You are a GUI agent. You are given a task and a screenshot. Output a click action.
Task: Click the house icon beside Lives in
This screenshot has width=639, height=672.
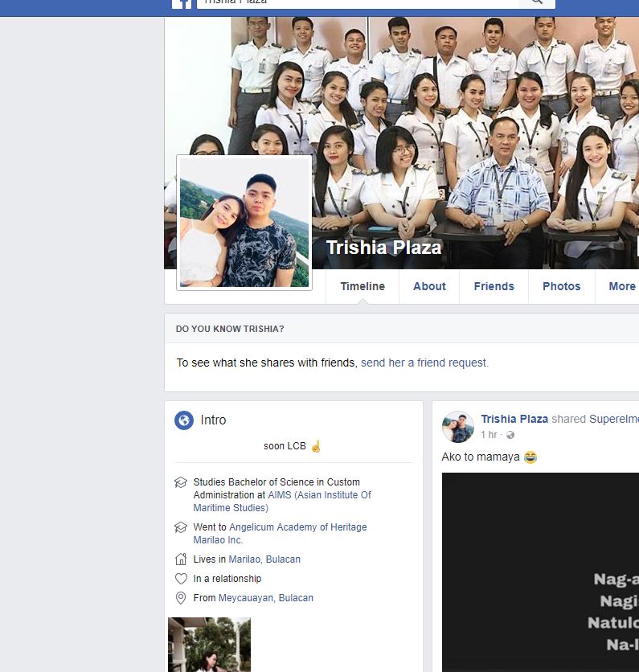tap(181, 559)
